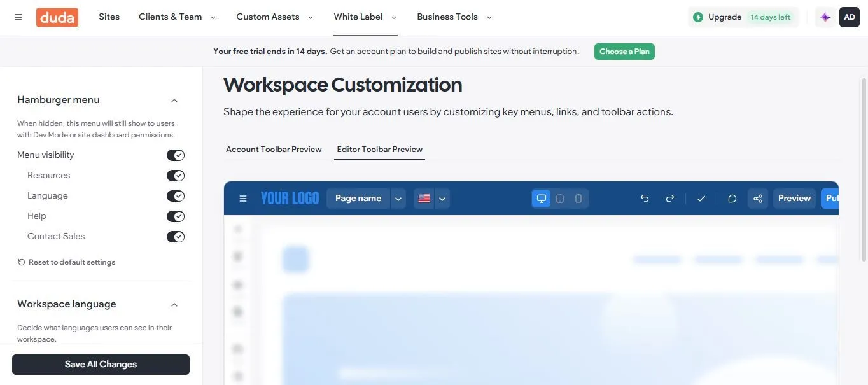
Task: Toggle the Contact Sales switch
Action: pyautogui.click(x=176, y=237)
